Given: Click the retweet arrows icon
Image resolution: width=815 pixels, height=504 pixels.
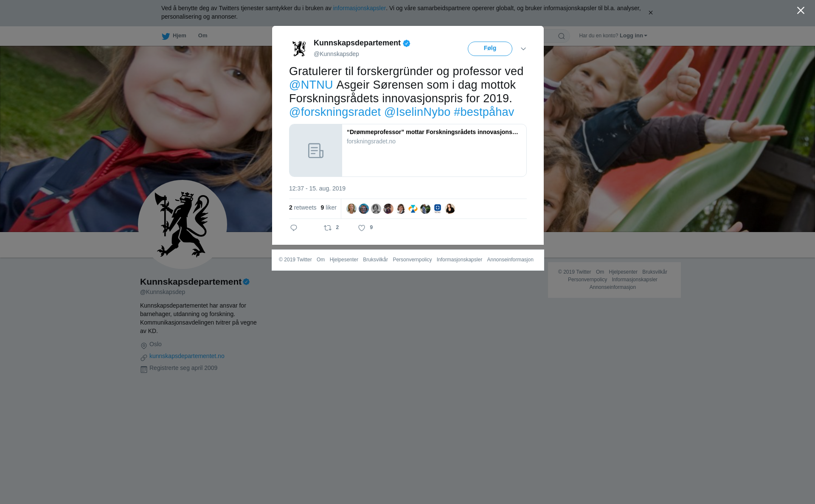Looking at the screenshot, I should pos(328,228).
